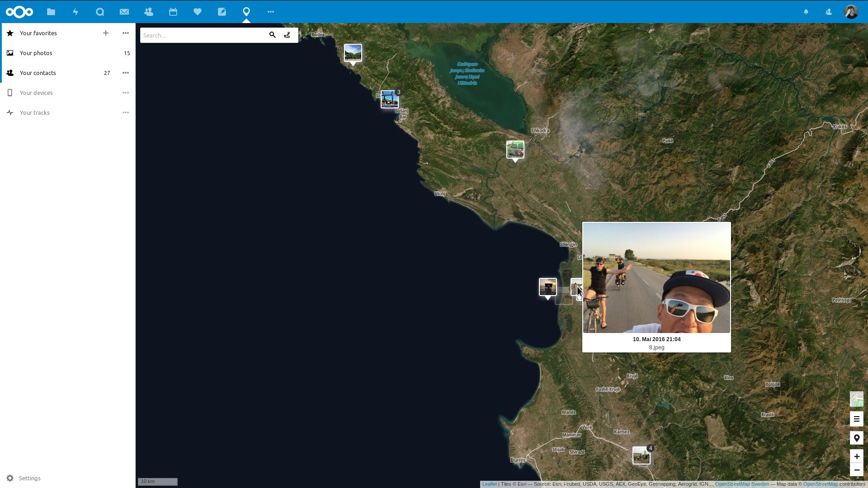868x488 pixels.
Task: Open options menu for Your contacts
Action: click(126, 73)
